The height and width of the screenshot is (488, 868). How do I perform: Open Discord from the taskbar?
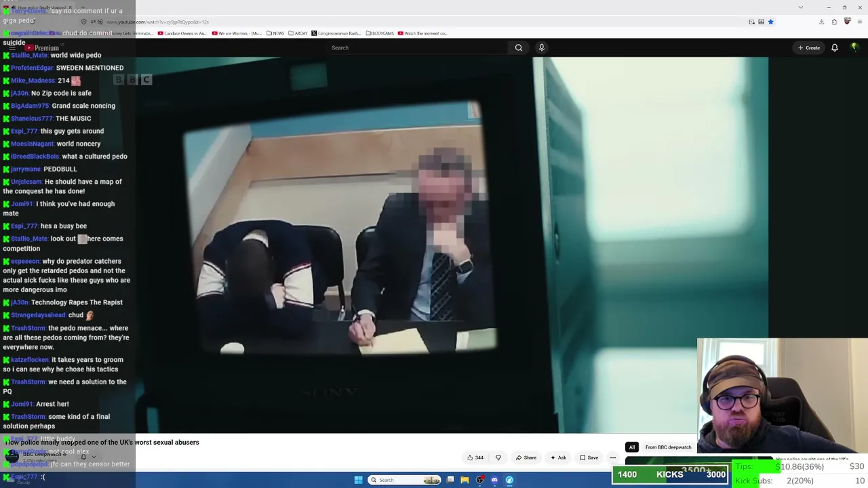click(494, 480)
